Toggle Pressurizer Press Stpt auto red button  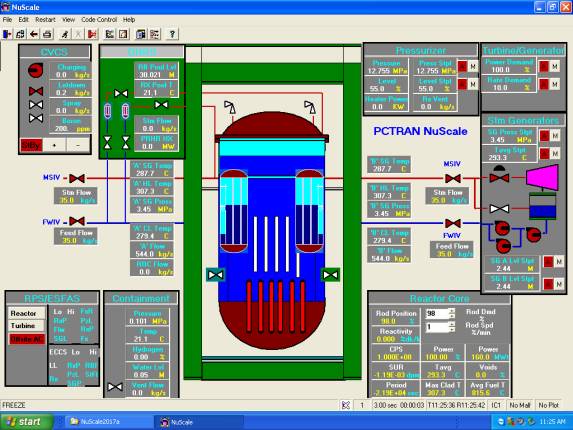click(462, 66)
